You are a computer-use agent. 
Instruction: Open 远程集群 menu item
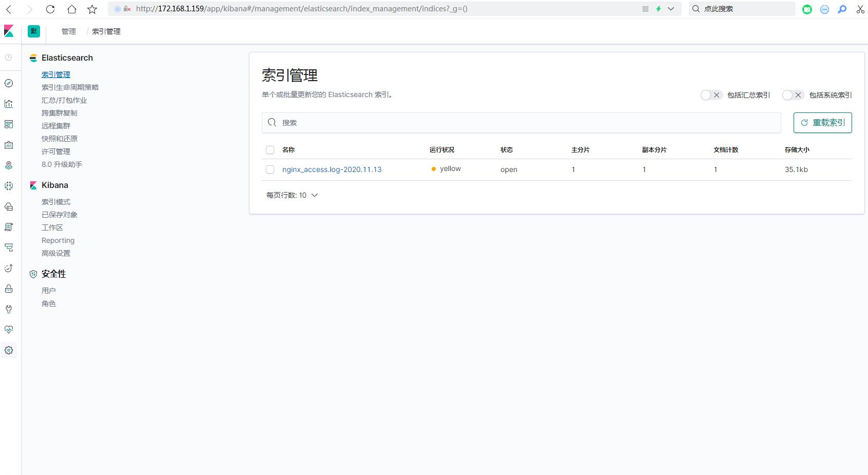pos(56,126)
